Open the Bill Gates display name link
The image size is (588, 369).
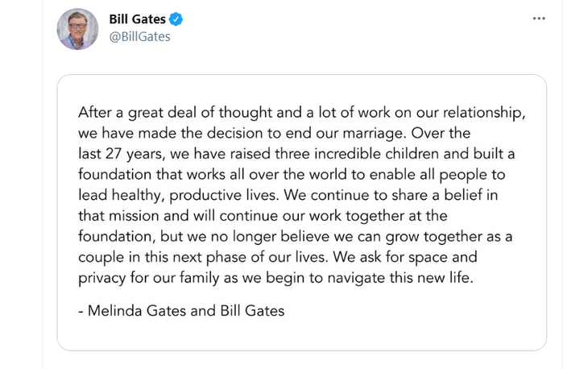coord(136,19)
